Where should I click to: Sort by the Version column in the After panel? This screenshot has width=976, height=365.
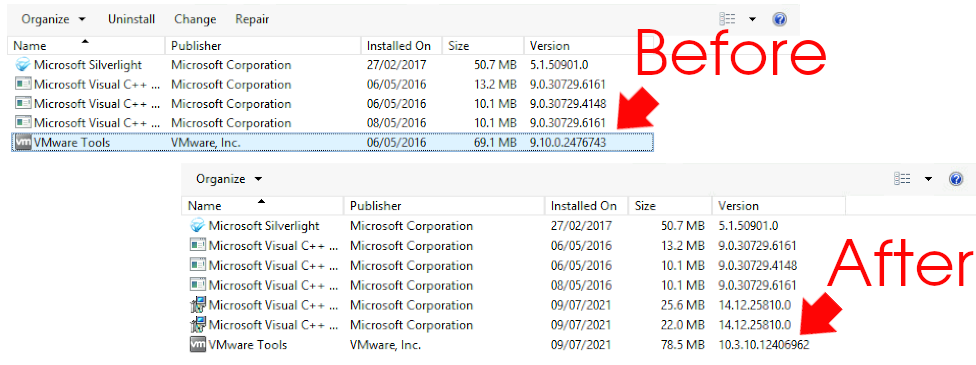779,206
